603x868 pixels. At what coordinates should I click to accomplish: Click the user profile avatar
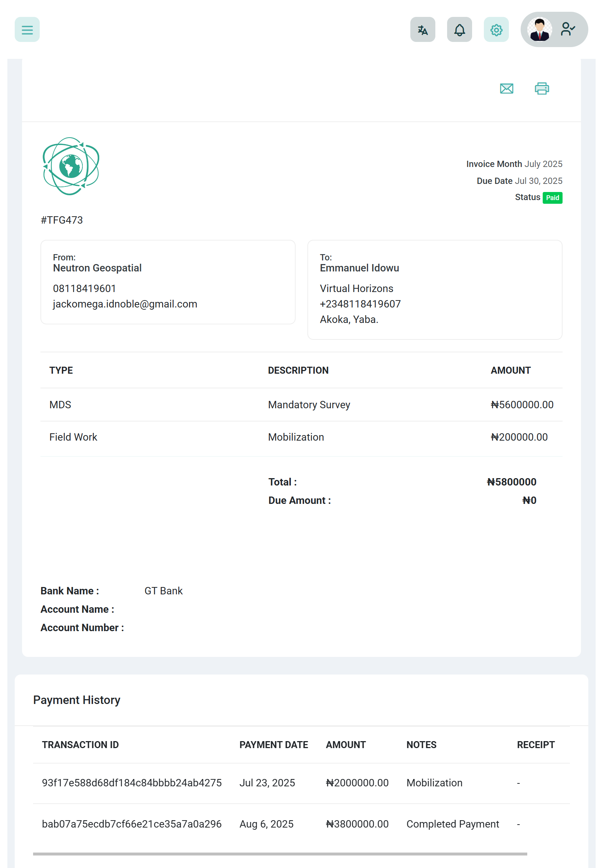point(539,29)
